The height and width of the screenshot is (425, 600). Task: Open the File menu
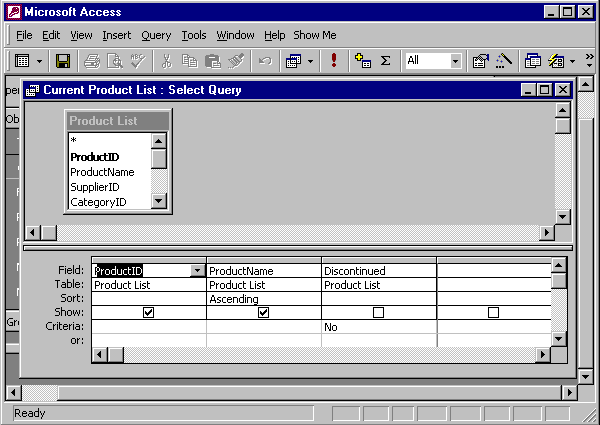click(24, 35)
